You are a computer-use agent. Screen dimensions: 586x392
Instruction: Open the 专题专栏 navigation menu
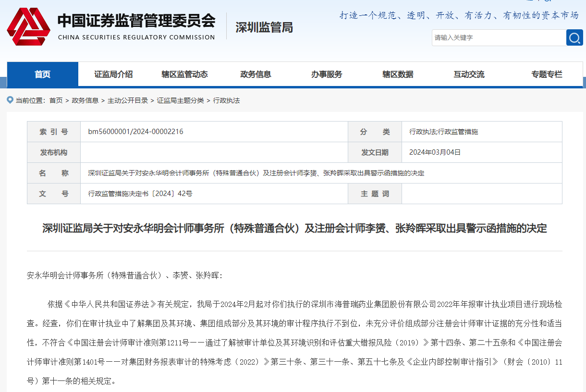tap(547, 74)
